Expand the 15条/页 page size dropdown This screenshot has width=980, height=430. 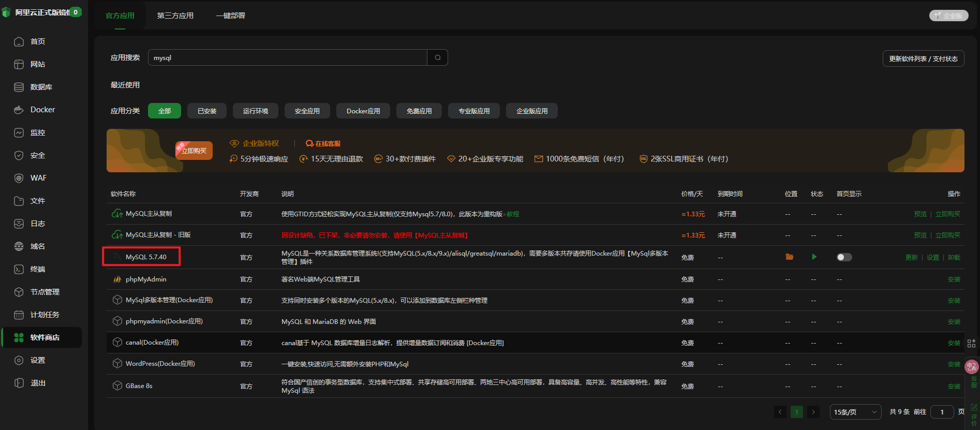click(855, 412)
